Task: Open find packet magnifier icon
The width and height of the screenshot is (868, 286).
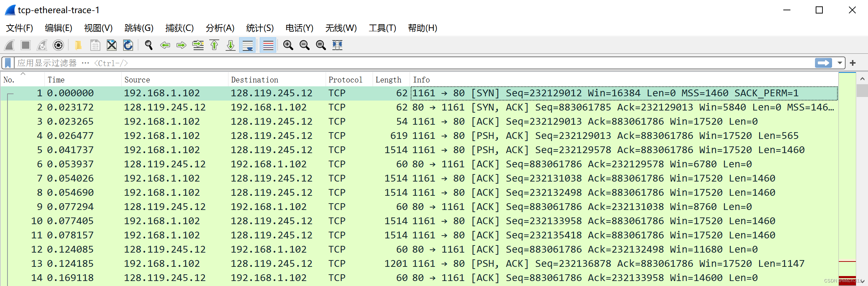Action: (149, 45)
